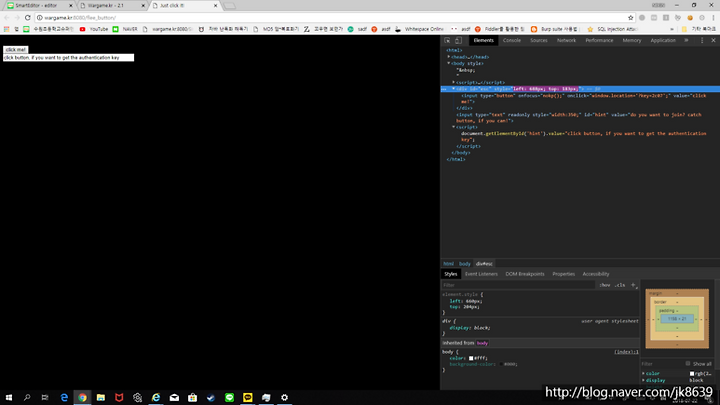Open the NAVER bookmark
Viewport: 720px width, 405px height.
pos(125,29)
